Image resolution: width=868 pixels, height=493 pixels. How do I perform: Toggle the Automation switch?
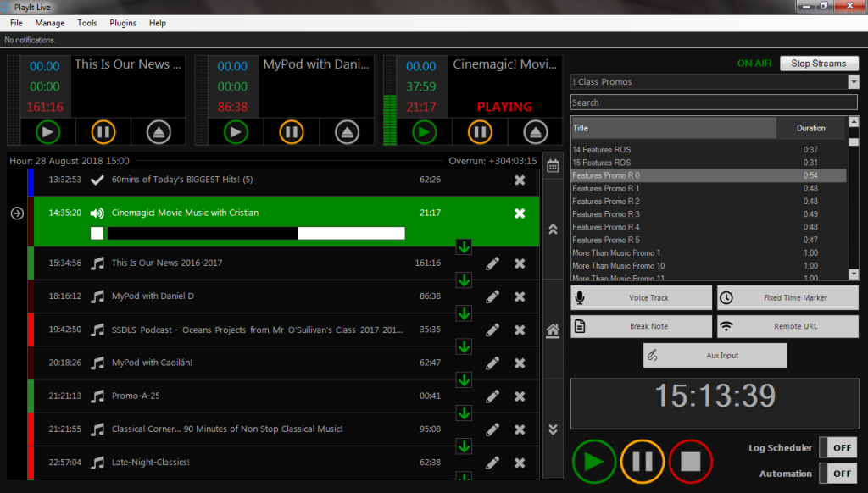pyautogui.click(x=837, y=473)
